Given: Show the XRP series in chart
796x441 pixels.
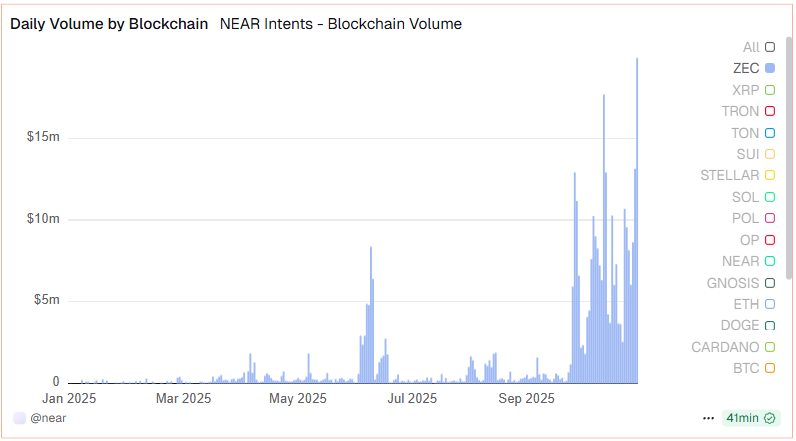Looking at the screenshot, I should (769, 90).
